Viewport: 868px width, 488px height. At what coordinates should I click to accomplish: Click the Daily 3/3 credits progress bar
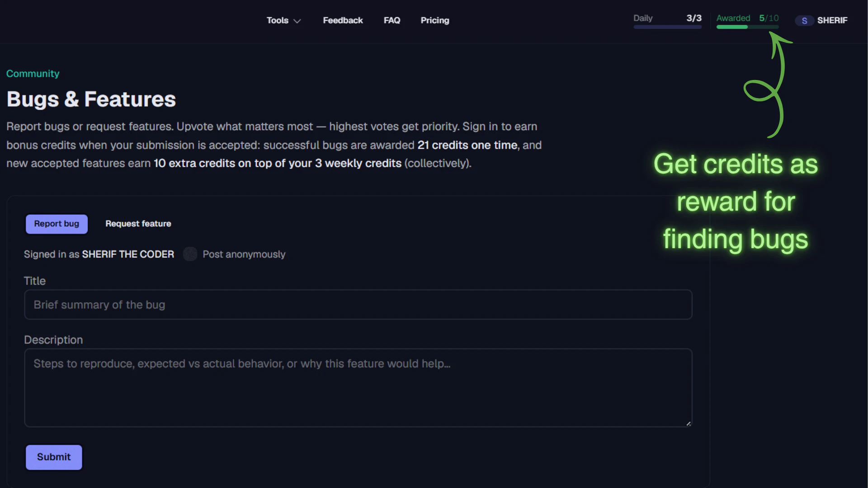click(x=667, y=27)
